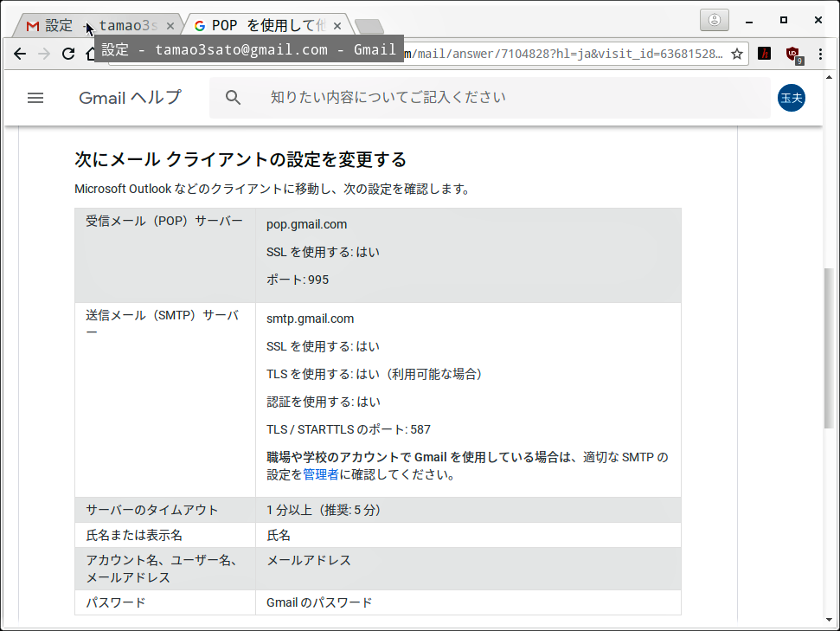The width and height of the screenshot is (840, 631).
Task: Click the 氏名または表示名 cell
Action: (x=165, y=535)
